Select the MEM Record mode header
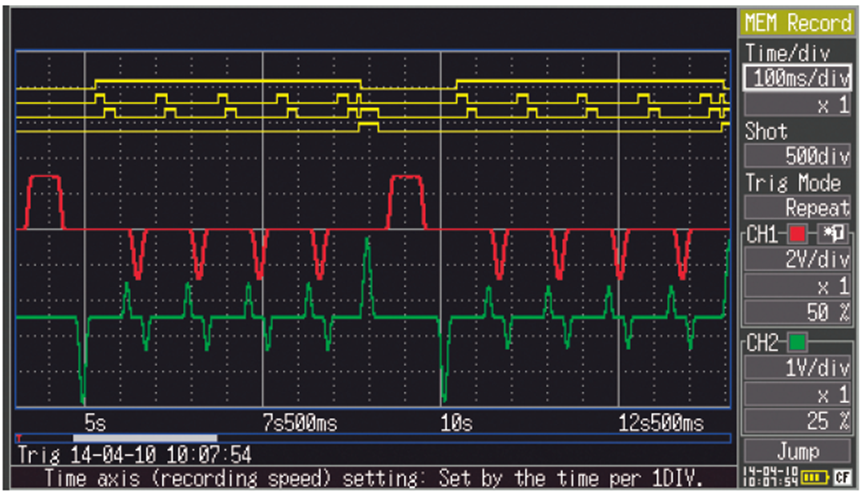This screenshot has height=493, width=863. [797, 23]
